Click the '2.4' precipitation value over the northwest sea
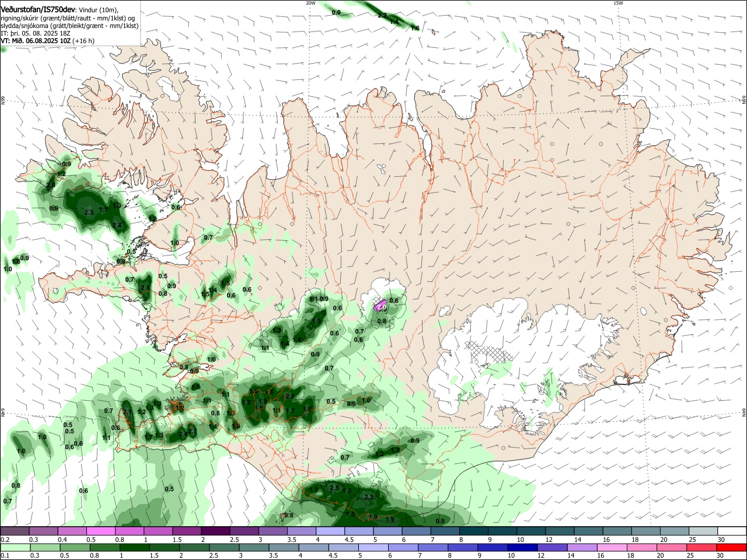The height and width of the screenshot is (560, 747). tap(117, 225)
